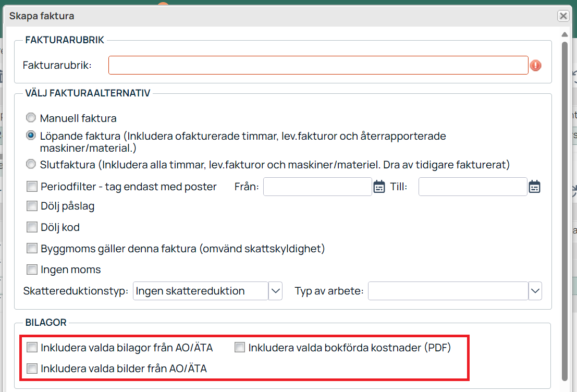Open the Från date calendar picker
The width and height of the screenshot is (577, 392).
pyautogui.click(x=379, y=187)
